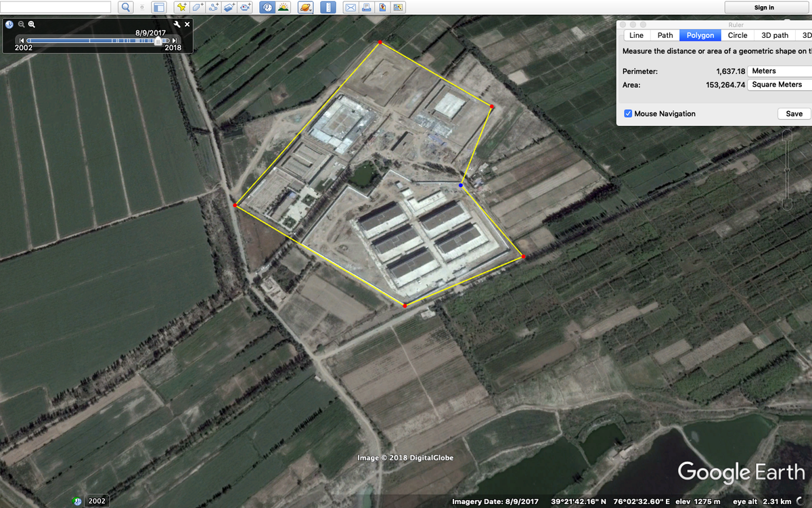Activate the Add Placemark tool

click(181, 7)
